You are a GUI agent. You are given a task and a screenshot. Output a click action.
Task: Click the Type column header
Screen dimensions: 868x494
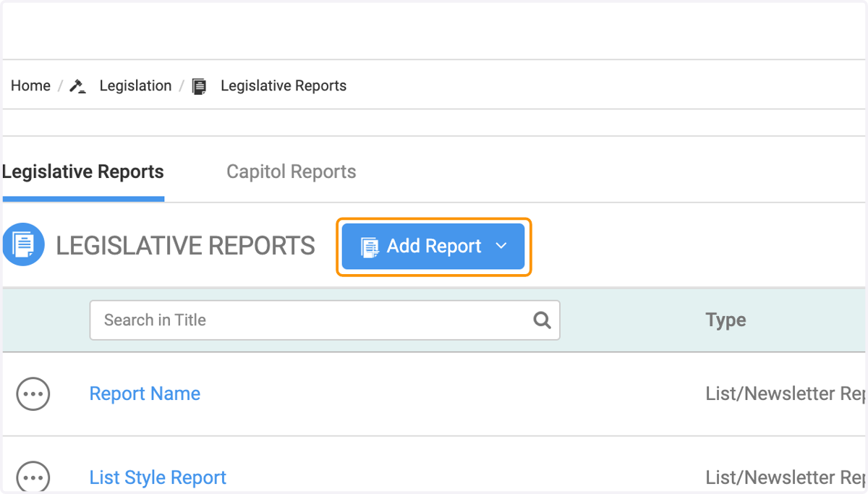click(x=726, y=320)
